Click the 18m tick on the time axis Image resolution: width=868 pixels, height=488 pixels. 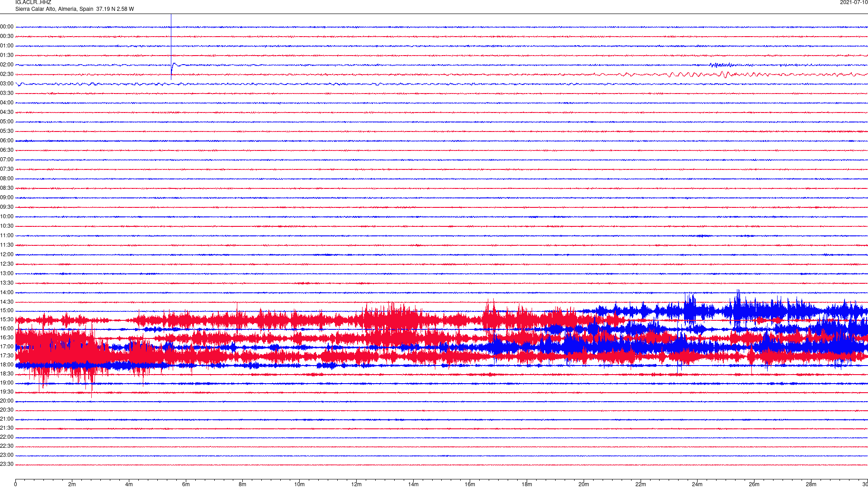click(x=527, y=484)
